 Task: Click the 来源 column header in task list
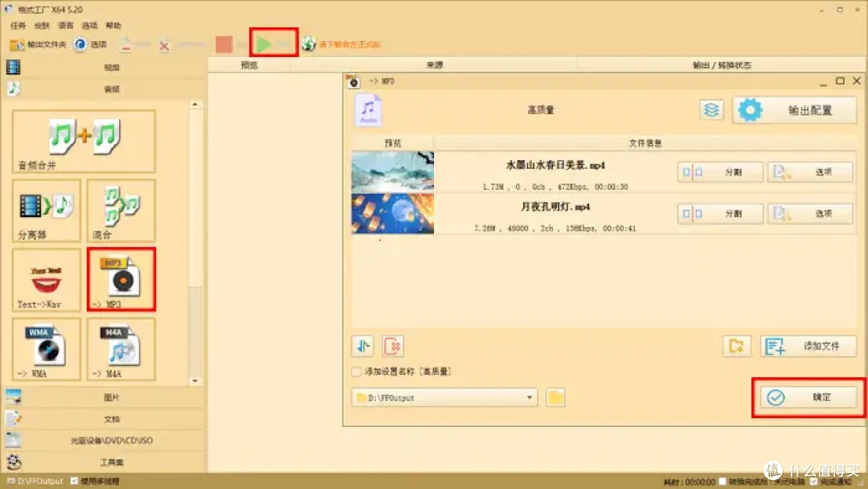435,65
